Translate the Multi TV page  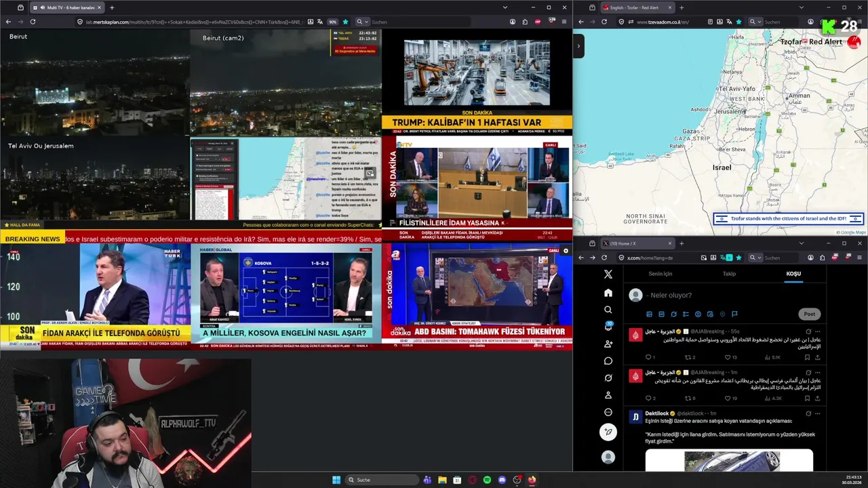pyautogui.click(x=321, y=22)
